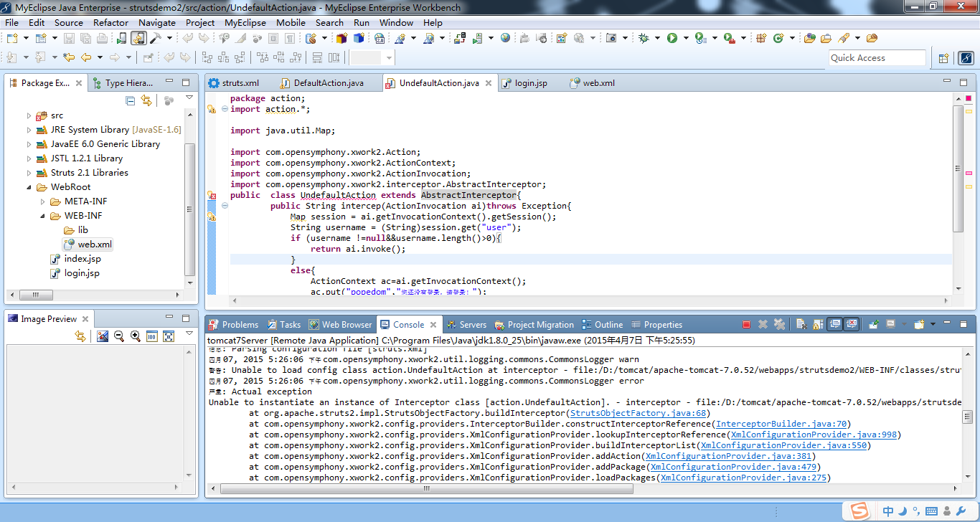Click the Clear Console icon

[x=801, y=325]
